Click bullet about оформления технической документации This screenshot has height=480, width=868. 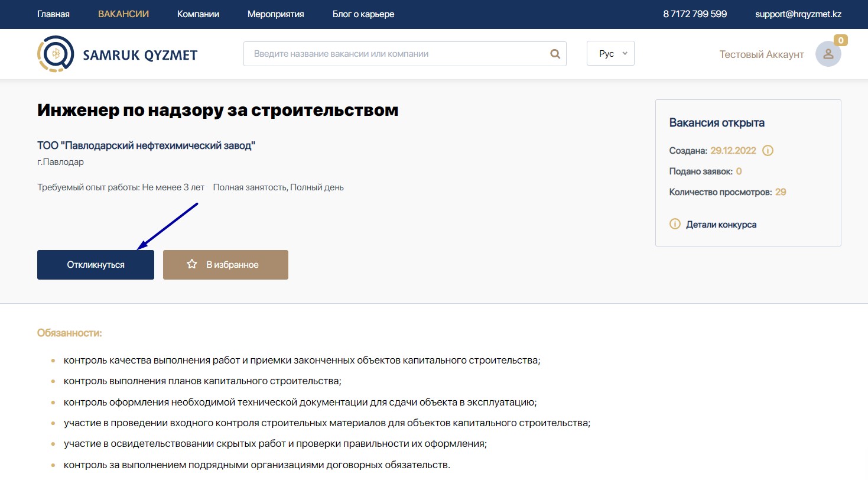[300, 403]
